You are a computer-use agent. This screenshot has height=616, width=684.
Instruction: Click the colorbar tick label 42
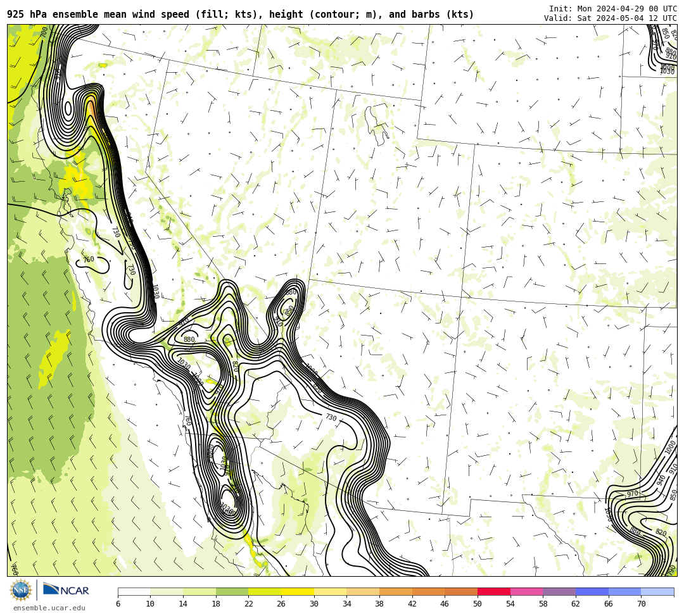tap(412, 604)
